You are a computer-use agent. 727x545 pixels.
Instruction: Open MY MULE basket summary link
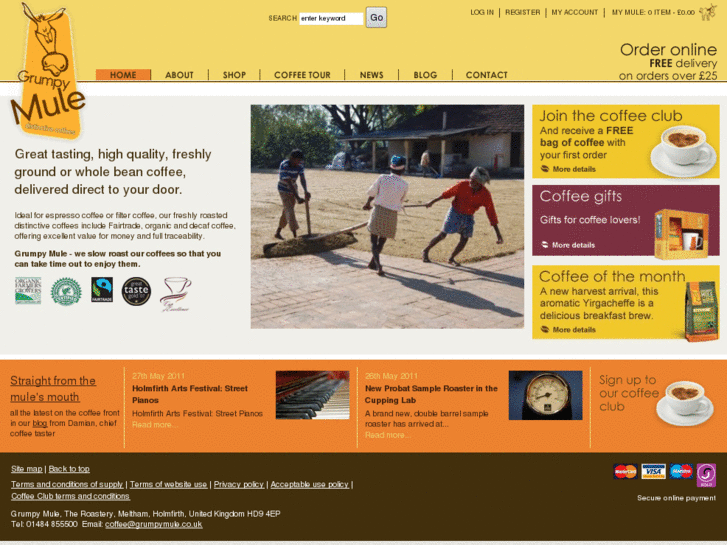tap(653, 13)
